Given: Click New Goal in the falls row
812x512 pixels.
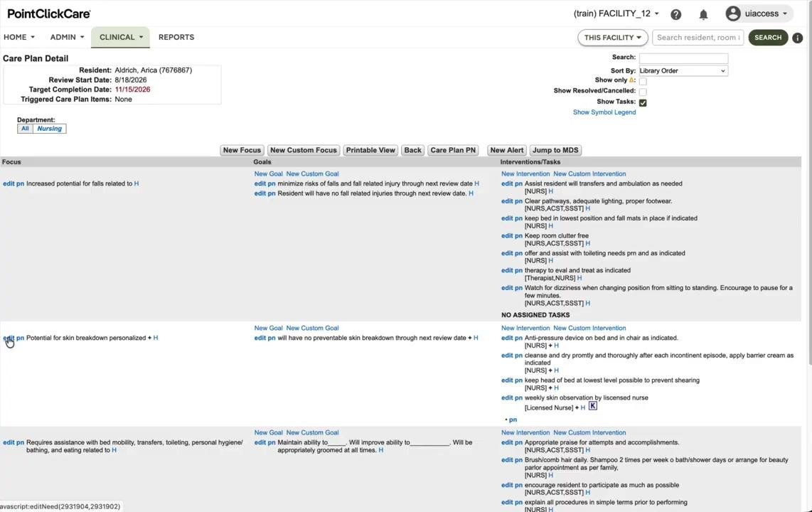Looking at the screenshot, I should pos(268,174).
